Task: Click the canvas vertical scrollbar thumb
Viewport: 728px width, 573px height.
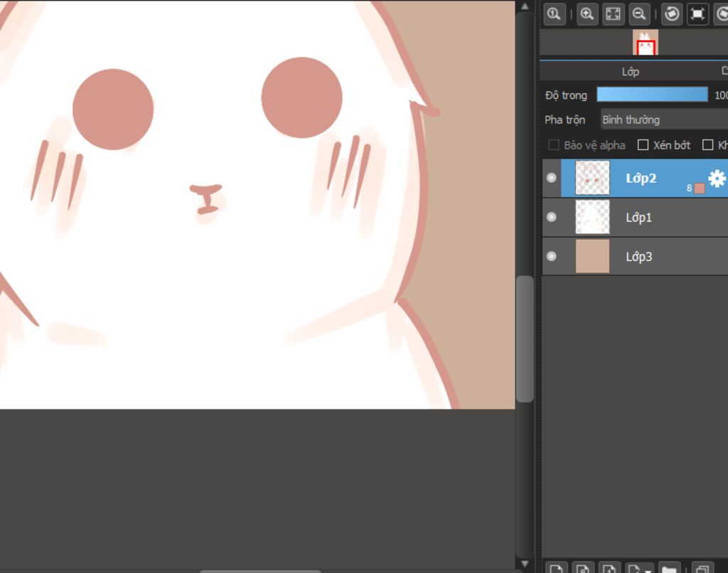Action: pyautogui.click(x=525, y=339)
